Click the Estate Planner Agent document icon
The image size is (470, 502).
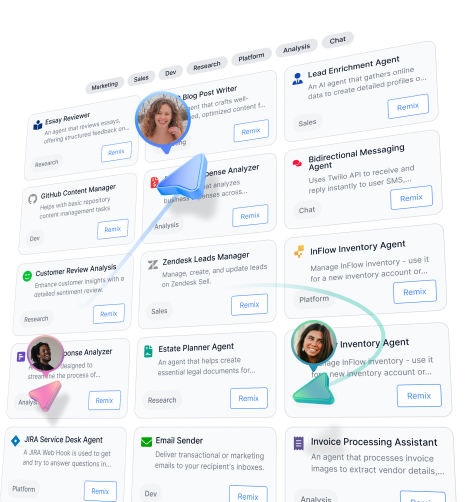tap(148, 351)
